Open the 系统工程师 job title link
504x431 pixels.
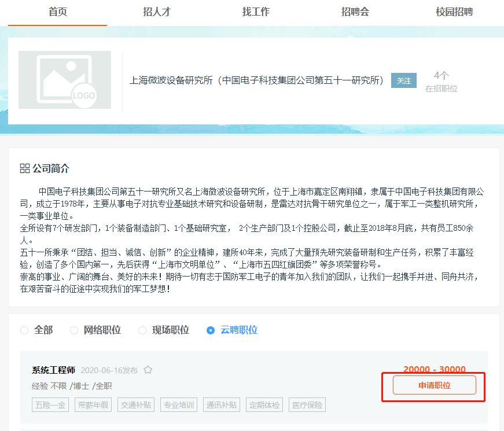53,370
